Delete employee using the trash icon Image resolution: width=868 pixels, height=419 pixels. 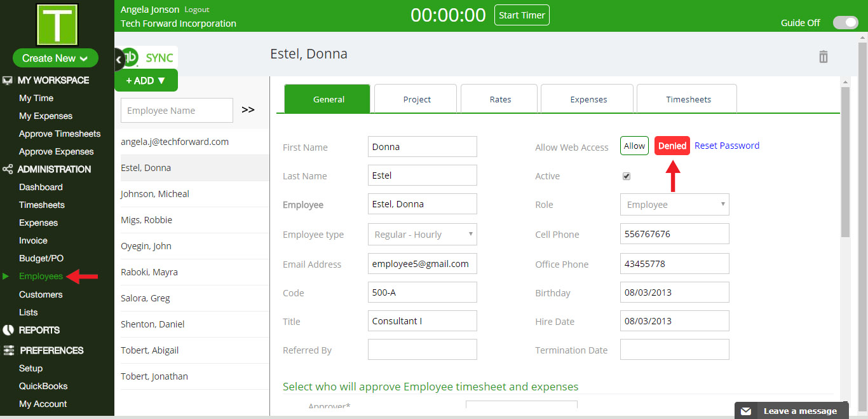pyautogui.click(x=824, y=57)
